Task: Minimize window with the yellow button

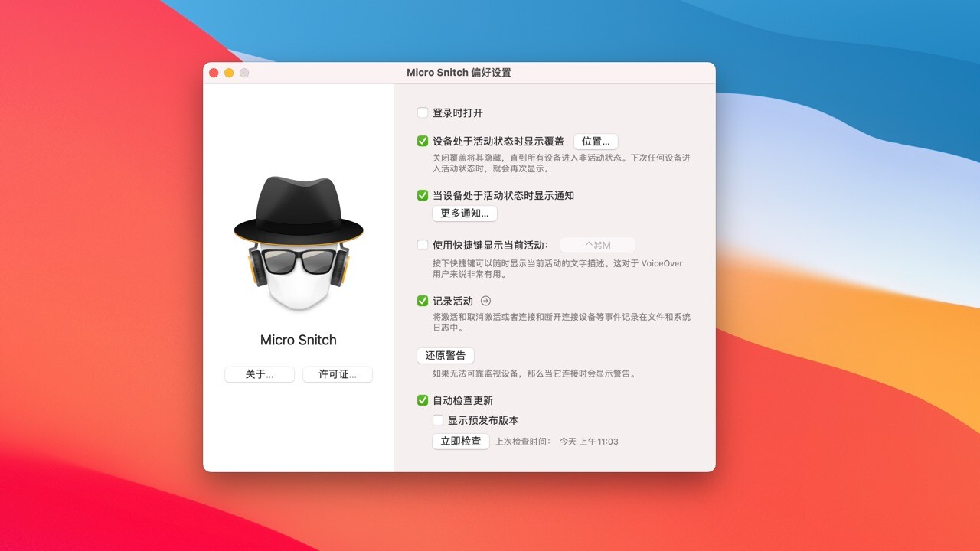Action: [229, 73]
